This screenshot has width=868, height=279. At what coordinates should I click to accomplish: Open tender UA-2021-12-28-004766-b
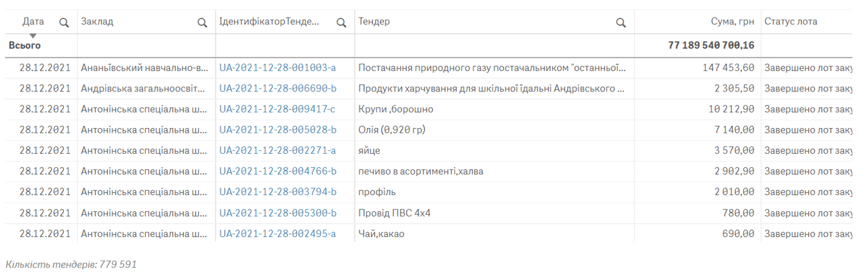tap(277, 171)
